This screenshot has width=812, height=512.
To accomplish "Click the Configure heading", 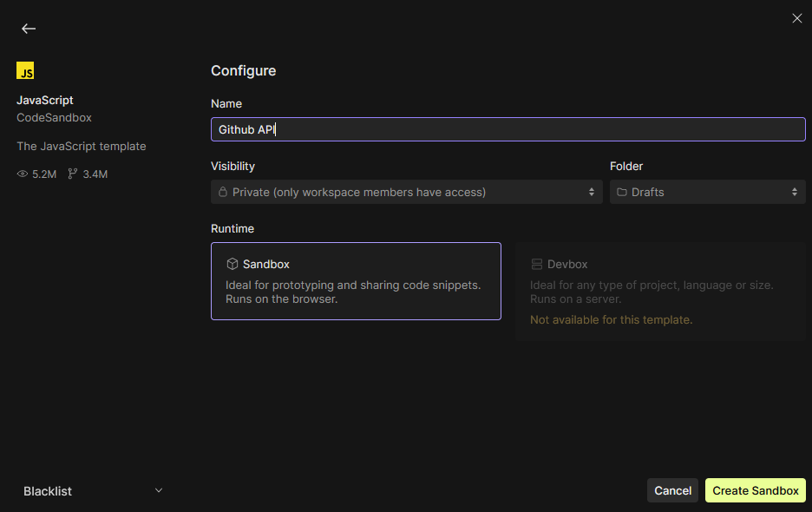I will pos(243,71).
